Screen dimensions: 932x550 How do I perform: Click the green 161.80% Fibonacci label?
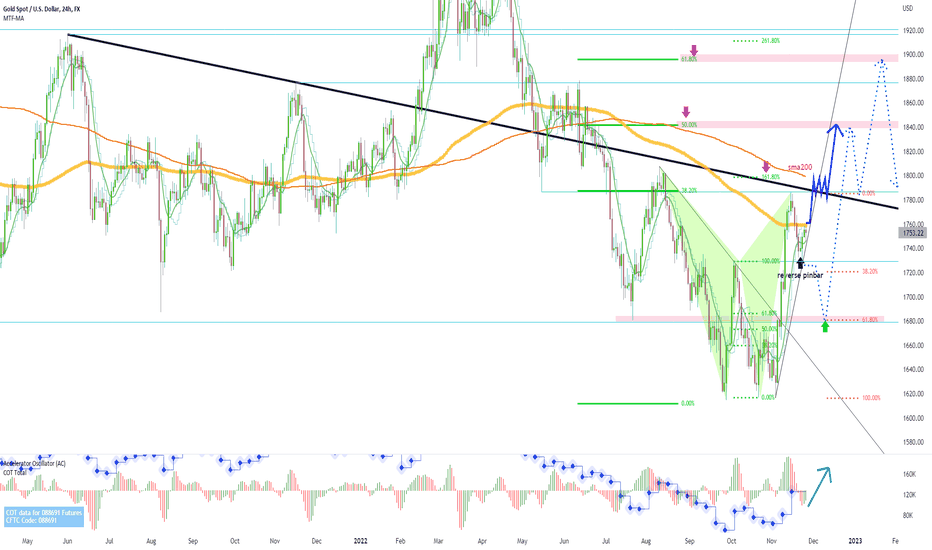tap(770, 177)
